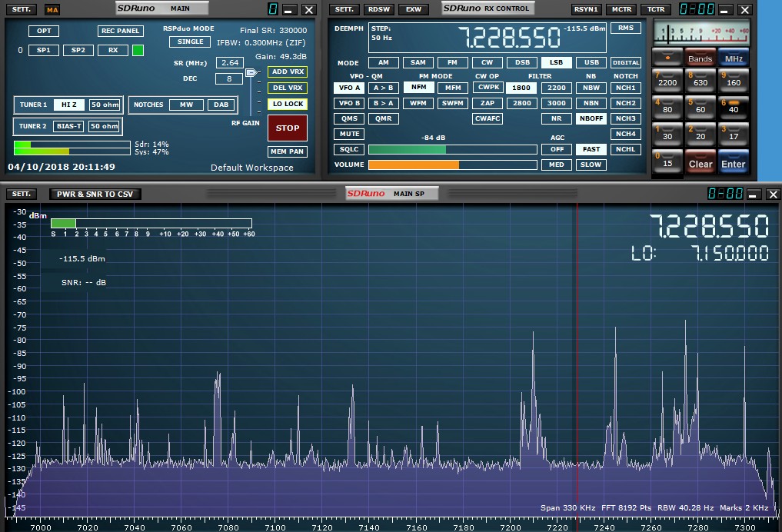Select the 40 band keypad button
The image size is (782, 532).
733,108
